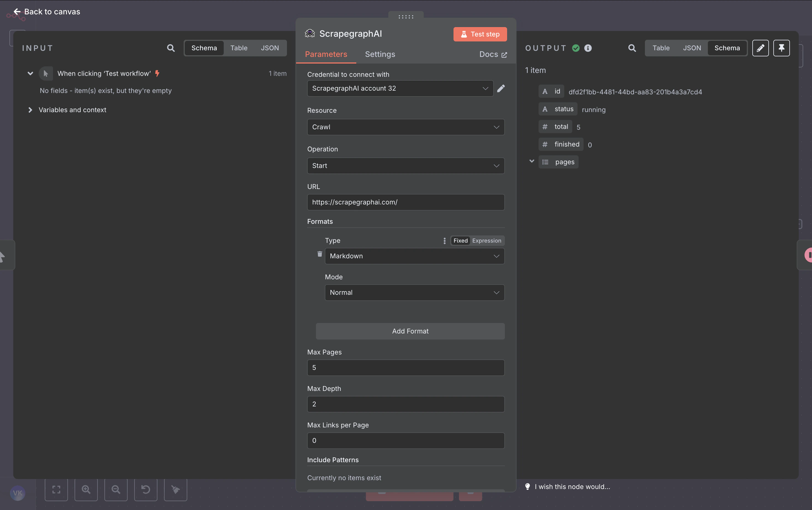Click the lightning bolt trigger icon
Image resolution: width=812 pixels, height=510 pixels.
157,73
